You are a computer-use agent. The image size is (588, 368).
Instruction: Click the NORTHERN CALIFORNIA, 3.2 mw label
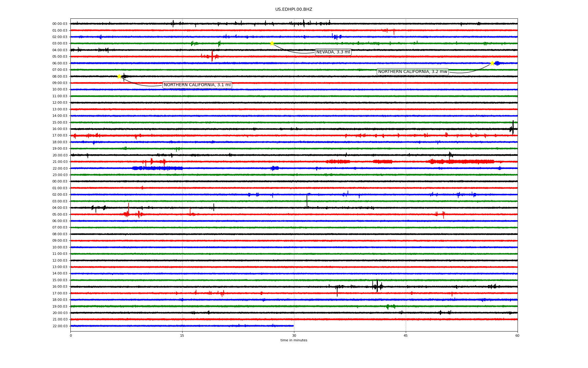point(413,72)
